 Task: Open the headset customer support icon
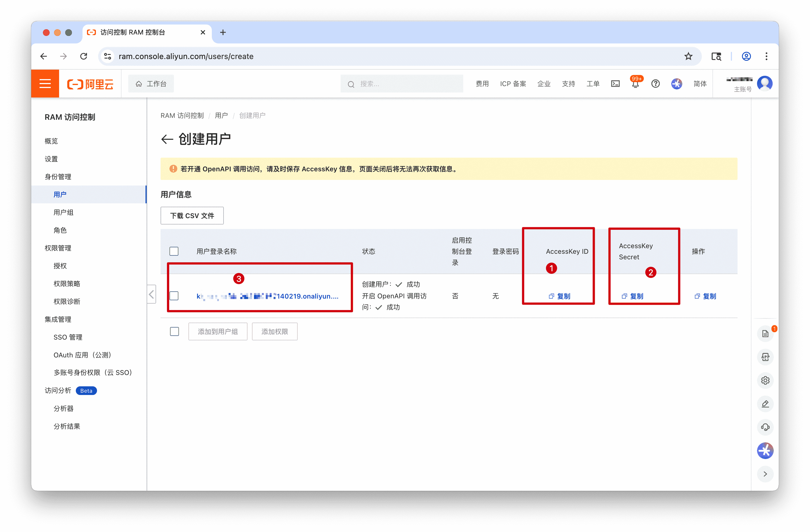[x=765, y=427]
